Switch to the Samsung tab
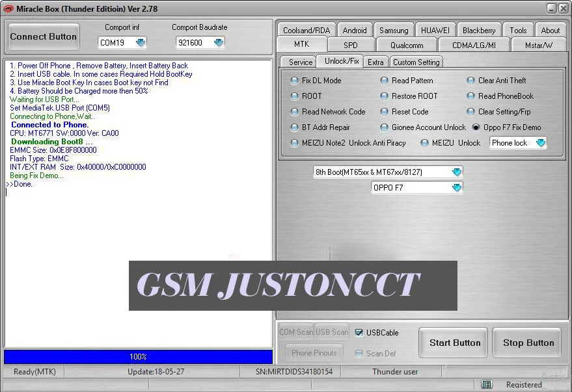The width and height of the screenshot is (572, 392). tap(394, 31)
